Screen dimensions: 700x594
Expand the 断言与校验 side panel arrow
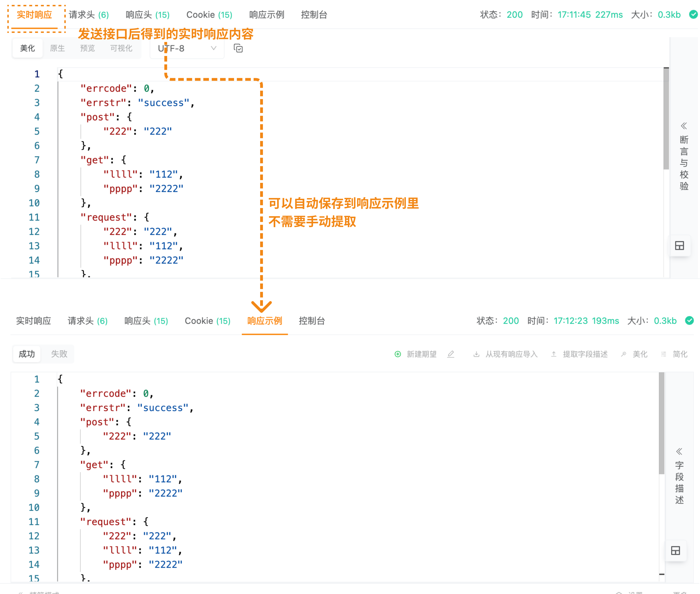click(683, 126)
